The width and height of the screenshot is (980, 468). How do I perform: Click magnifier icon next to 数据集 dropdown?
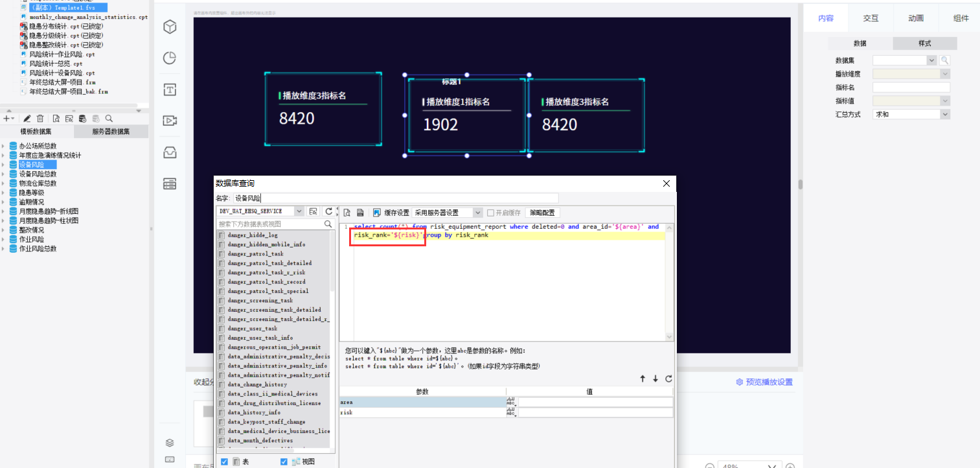click(x=945, y=60)
